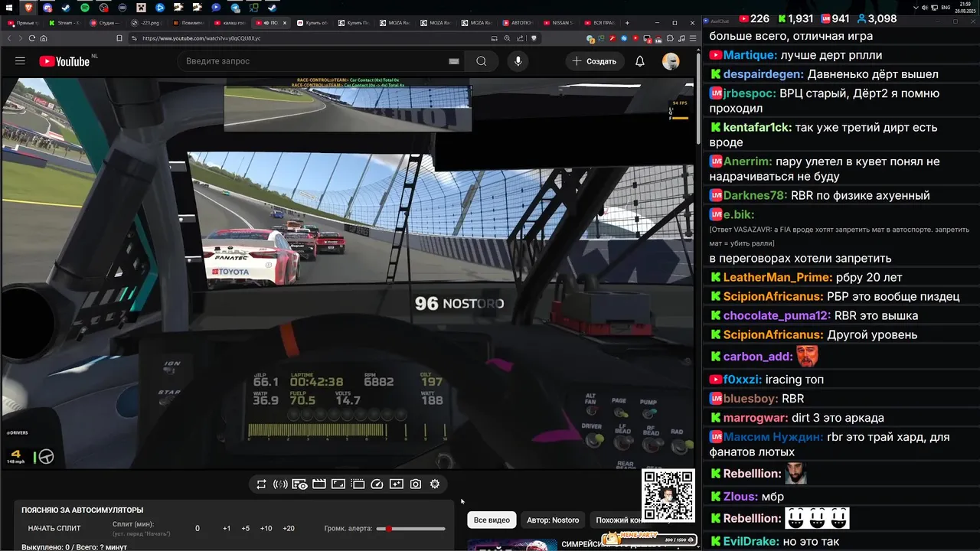Open the Brave Shields lion icon

534,38
